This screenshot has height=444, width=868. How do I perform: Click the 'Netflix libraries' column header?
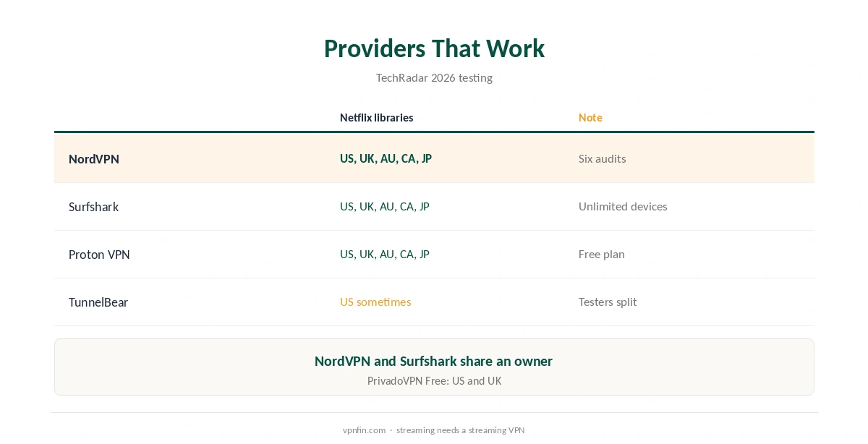coord(377,117)
